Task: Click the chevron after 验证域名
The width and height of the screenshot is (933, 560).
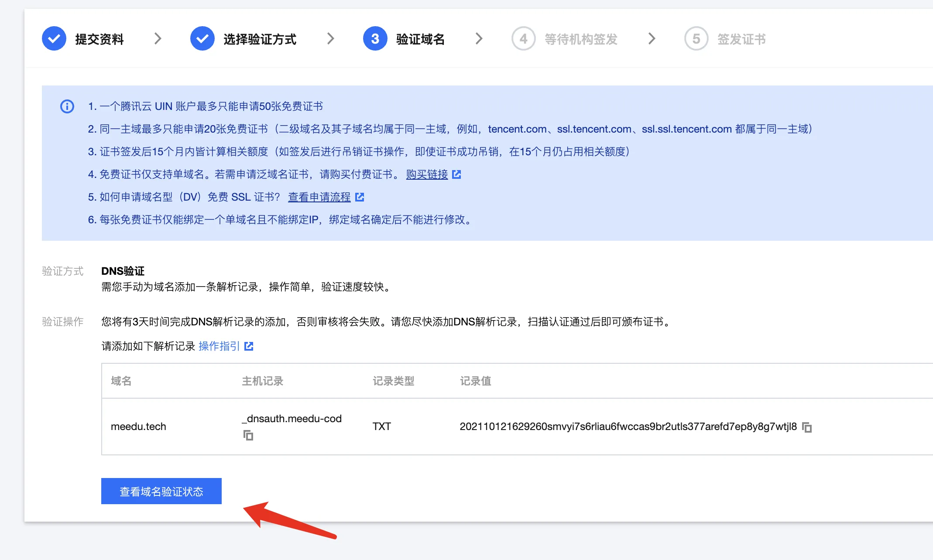Action: [x=479, y=39]
